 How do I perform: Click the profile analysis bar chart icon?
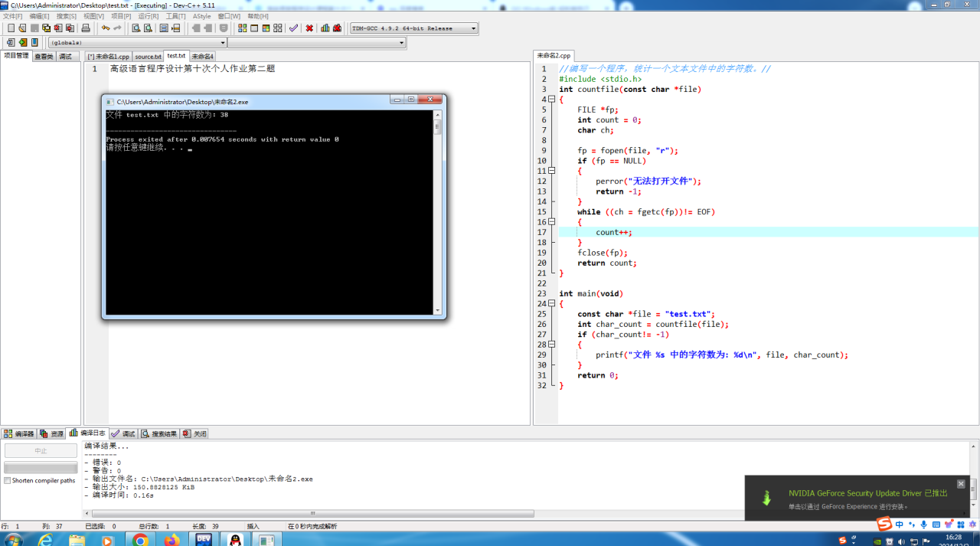[325, 28]
